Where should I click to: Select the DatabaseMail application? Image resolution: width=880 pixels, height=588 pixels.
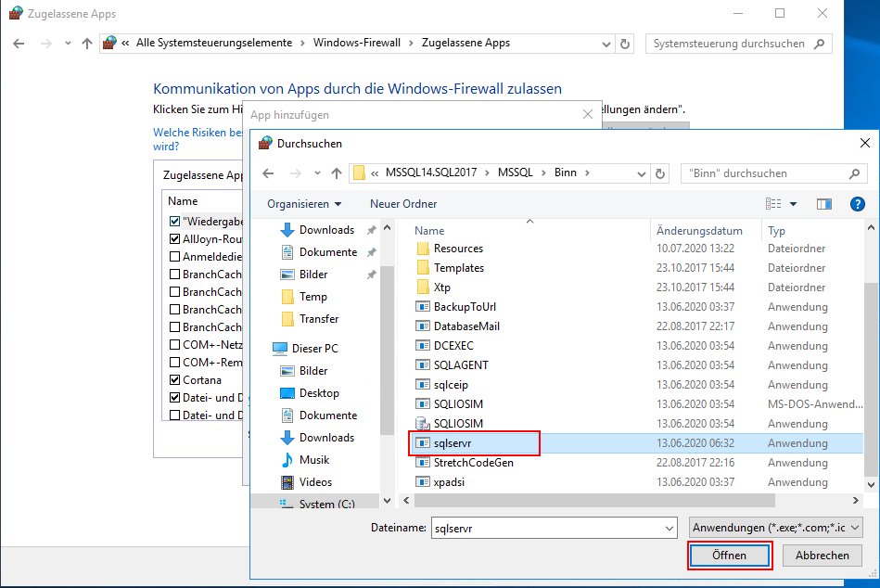pyautogui.click(x=466, y=326)
